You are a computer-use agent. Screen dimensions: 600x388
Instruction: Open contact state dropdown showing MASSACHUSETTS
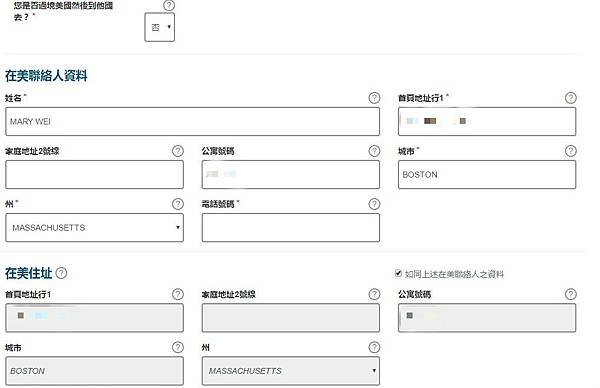pyautogui.click(x=95, y=228)
